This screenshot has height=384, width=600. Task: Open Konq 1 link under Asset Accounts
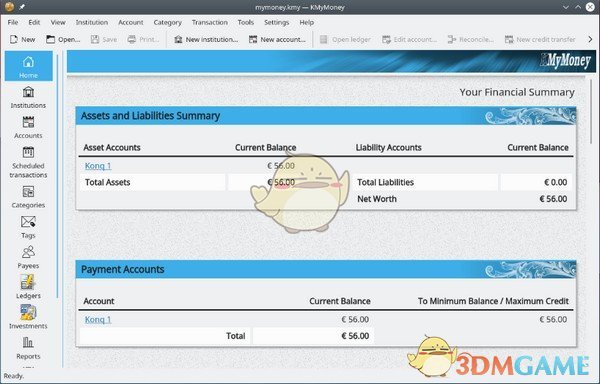coord(98,166)
